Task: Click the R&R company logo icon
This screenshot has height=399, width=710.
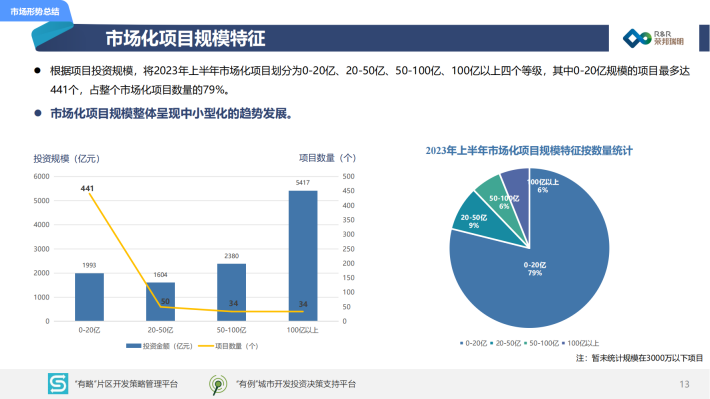Action: pyautogui.click(x=637, y=38)
